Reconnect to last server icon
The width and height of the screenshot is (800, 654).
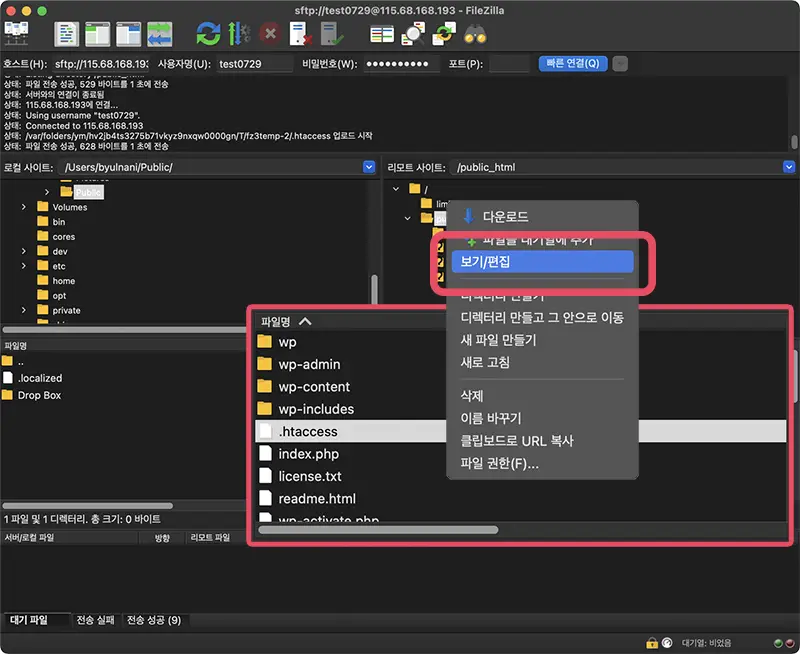332,34
